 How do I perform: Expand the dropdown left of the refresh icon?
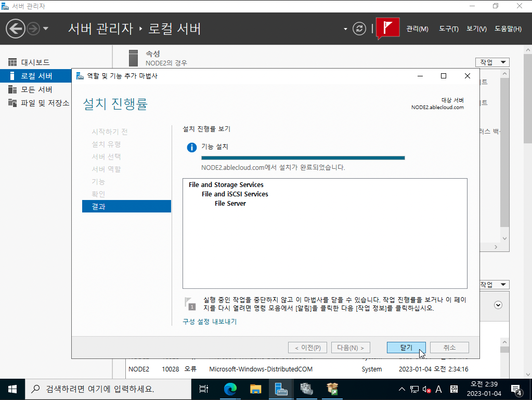pos(345,29)
